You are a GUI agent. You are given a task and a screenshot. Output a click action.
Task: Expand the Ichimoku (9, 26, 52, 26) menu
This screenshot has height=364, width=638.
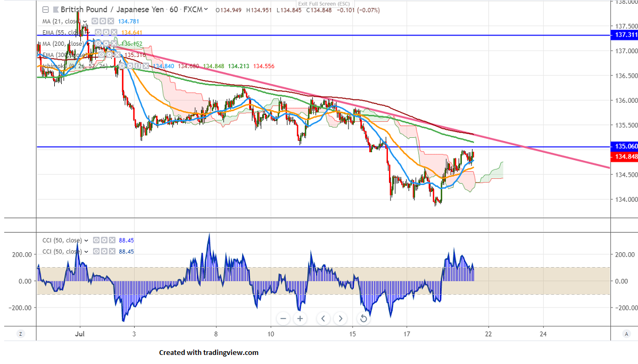[112, 67]
